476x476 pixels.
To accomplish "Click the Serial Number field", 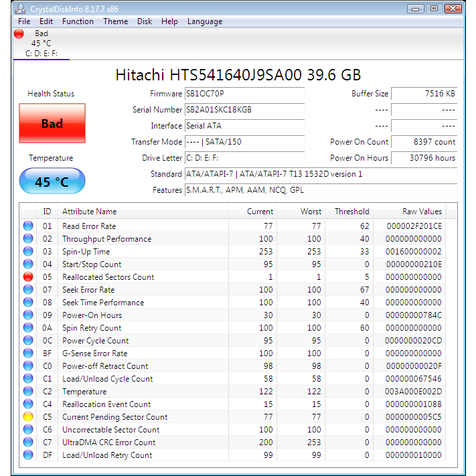I will coord(244,110).
